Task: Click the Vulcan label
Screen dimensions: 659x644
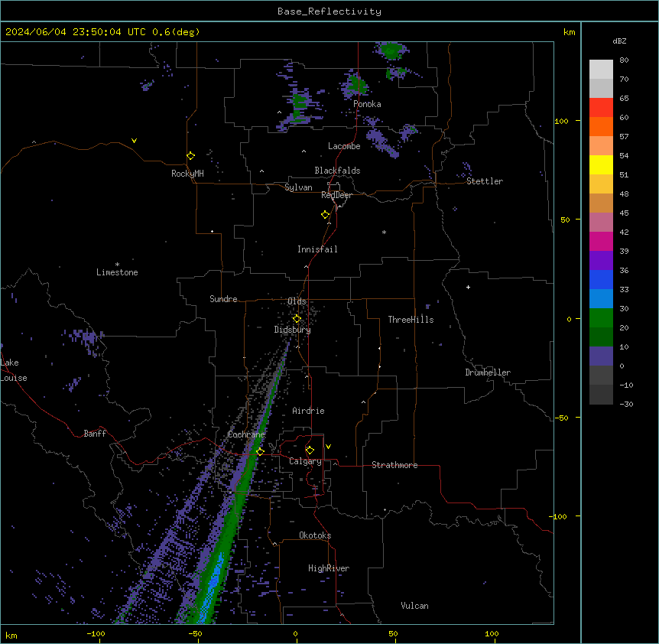Action: tap(414, 606)
